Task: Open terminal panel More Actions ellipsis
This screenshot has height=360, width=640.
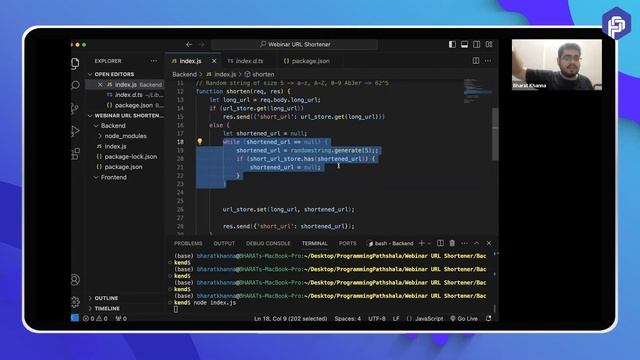Action: point(464,243)
